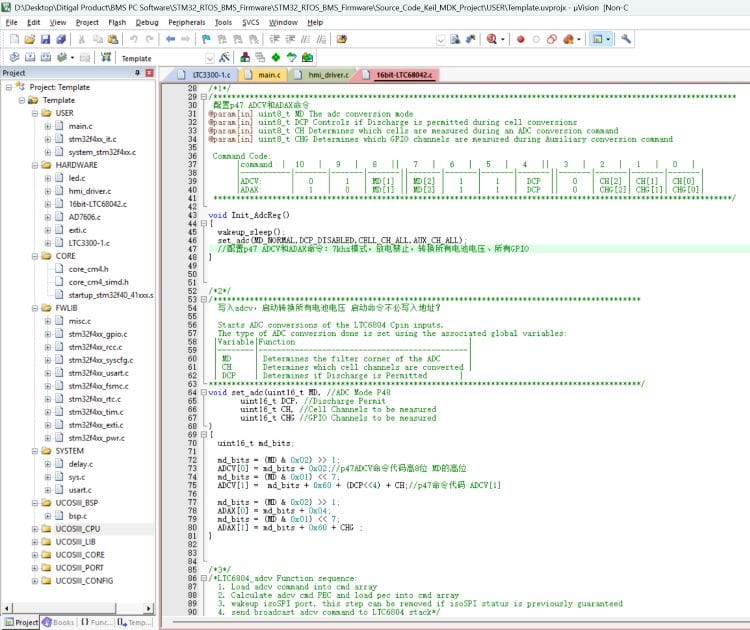Disable all breakpoints with double-circle icon
This screenshot has width=750, height=630.
(x=552, y=39)
